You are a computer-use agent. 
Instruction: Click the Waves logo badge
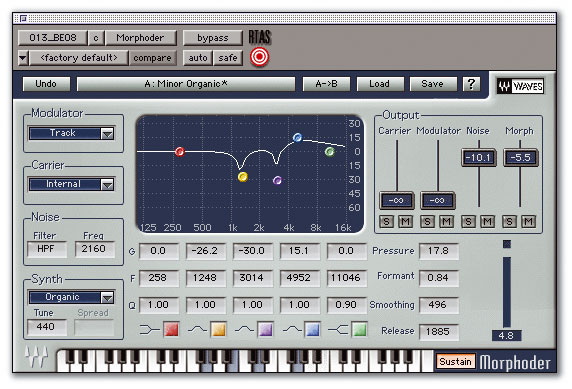(x=521, y=86)
